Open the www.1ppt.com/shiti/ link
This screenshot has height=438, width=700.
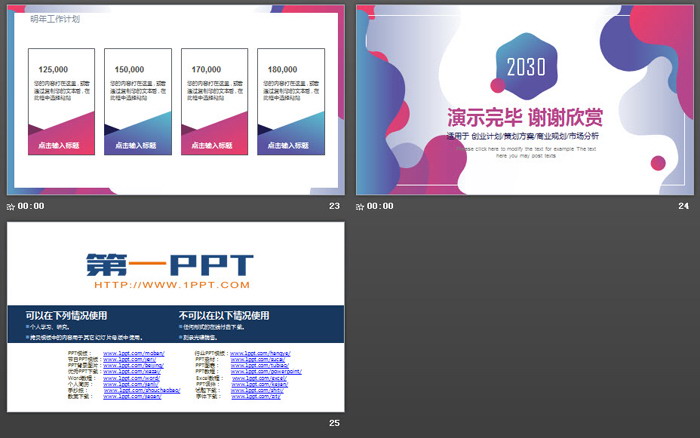[x=257, y=390]
